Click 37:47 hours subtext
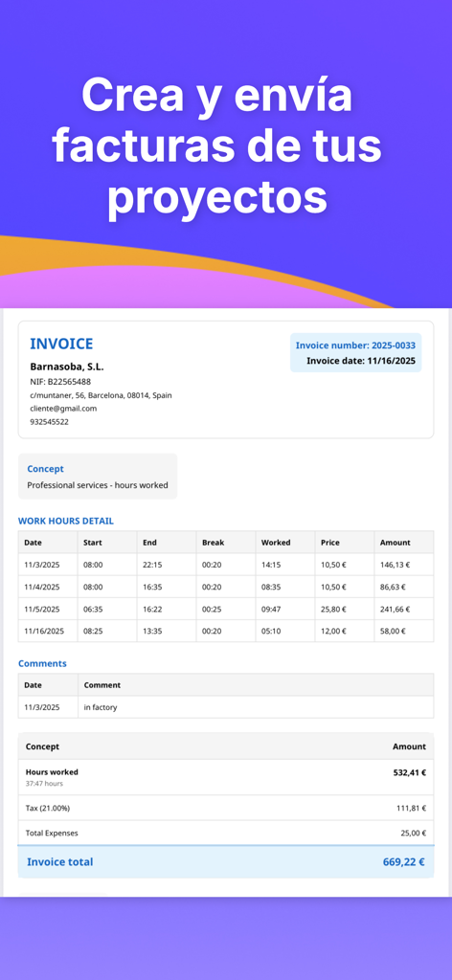Viewport: 452px width, 980px height. pos(44,784)
